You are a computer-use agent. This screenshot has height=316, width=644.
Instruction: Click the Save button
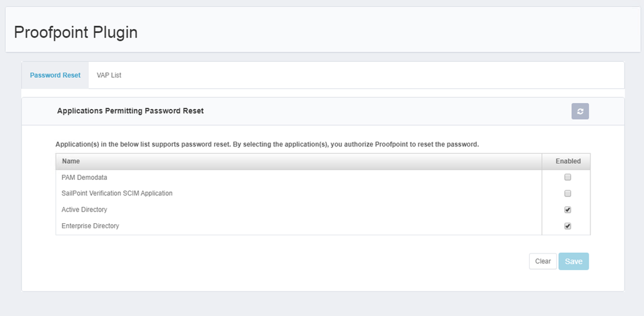pyautogui.click(x=573, y=261)
